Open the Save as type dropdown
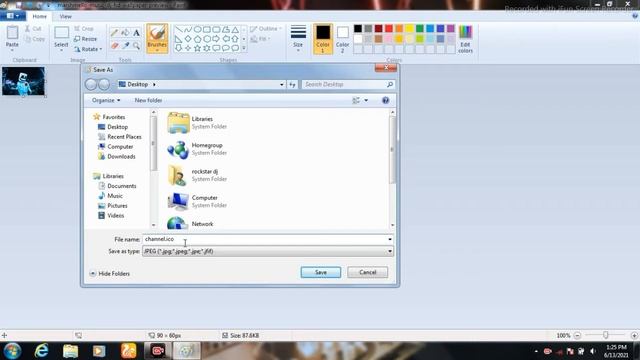This screenshot has height=360, width=640. point(390,251)
